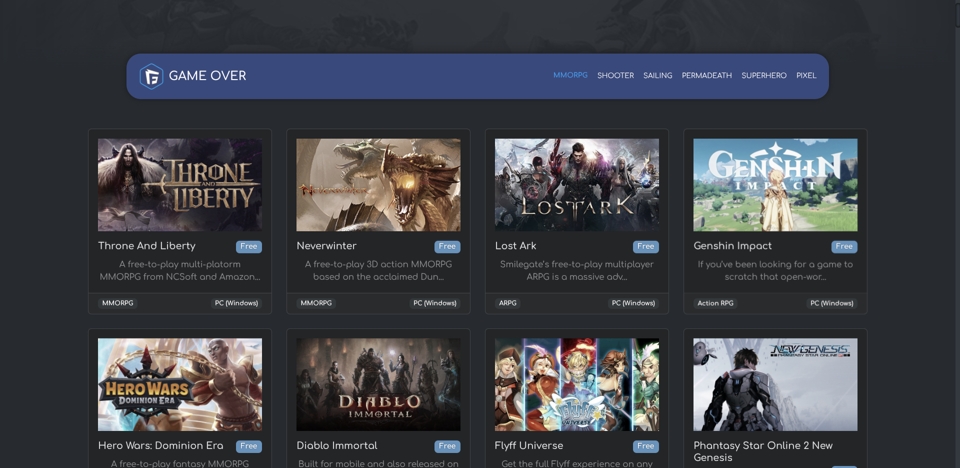Click the Hero Wars: Dominion Era title
This screenshot has height=468, width=960.
pos(160,445)
